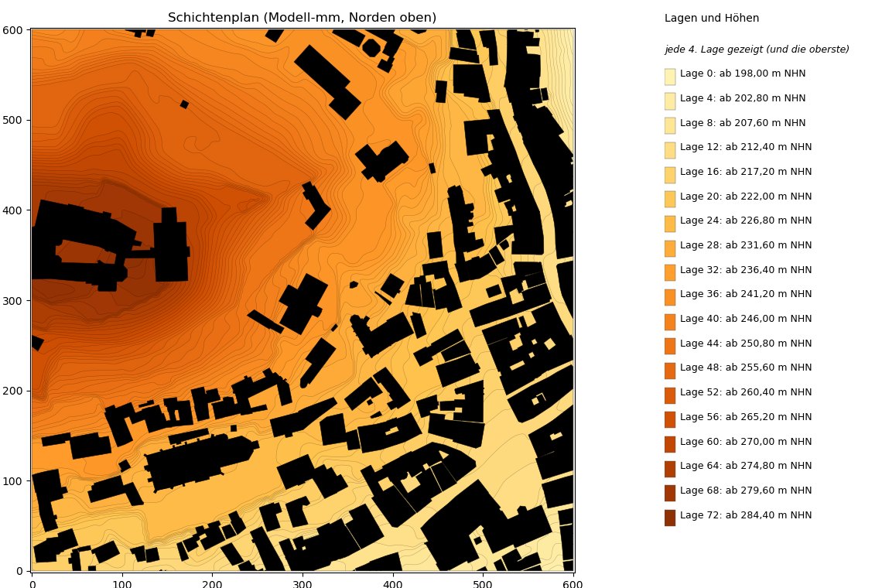Click the vertical axis label "200"
882x588 pixels.
[12, 391]
